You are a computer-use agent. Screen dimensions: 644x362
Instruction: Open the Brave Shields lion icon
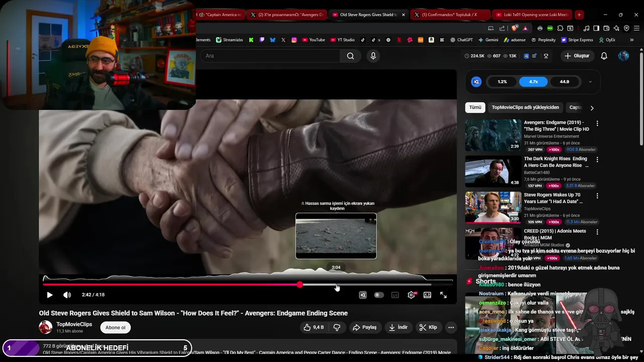[513, 28]
